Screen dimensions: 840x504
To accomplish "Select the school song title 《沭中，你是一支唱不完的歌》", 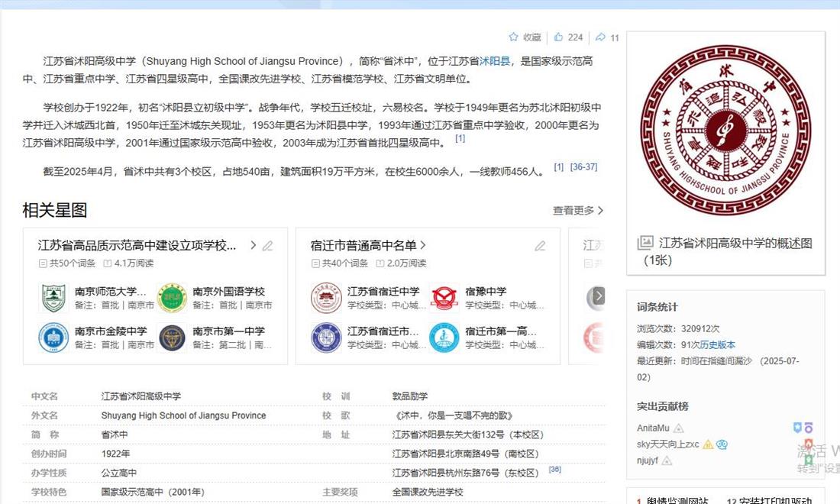I will pos(454,415).
